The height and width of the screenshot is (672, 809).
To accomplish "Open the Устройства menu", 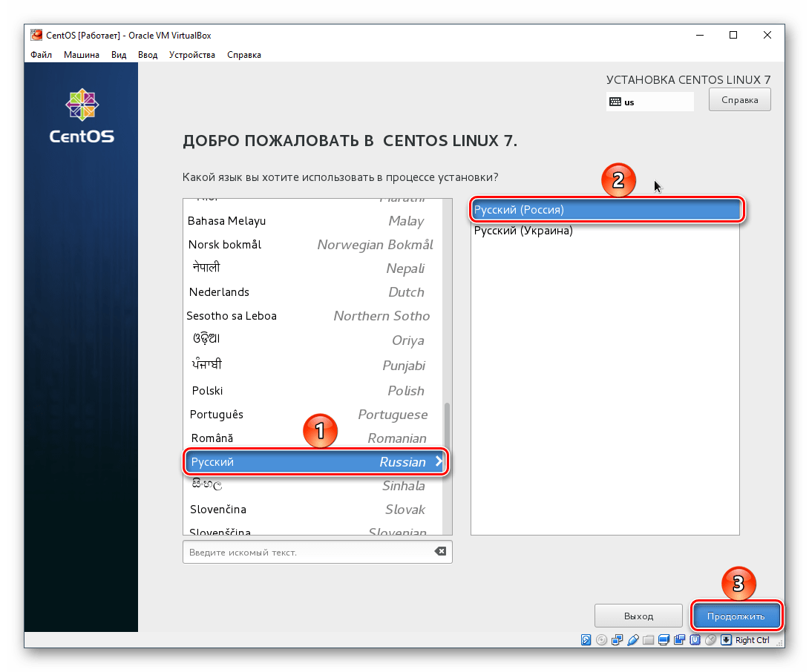I will (x=191, y=54).
